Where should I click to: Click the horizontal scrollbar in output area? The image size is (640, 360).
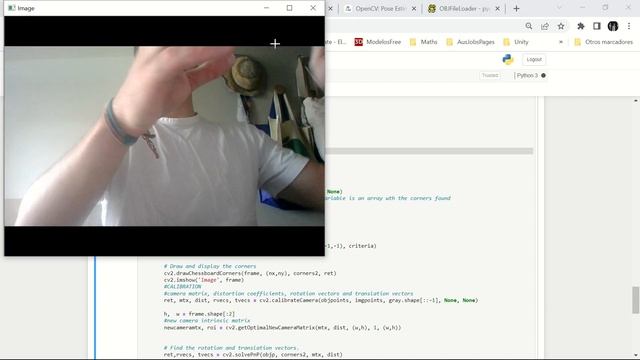tap(429, 151)
